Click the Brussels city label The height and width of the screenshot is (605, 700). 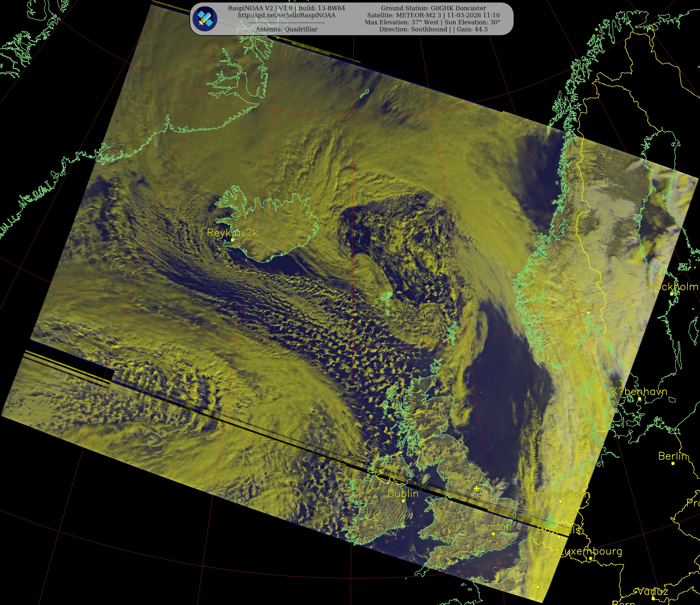click(x=558, y=530)
